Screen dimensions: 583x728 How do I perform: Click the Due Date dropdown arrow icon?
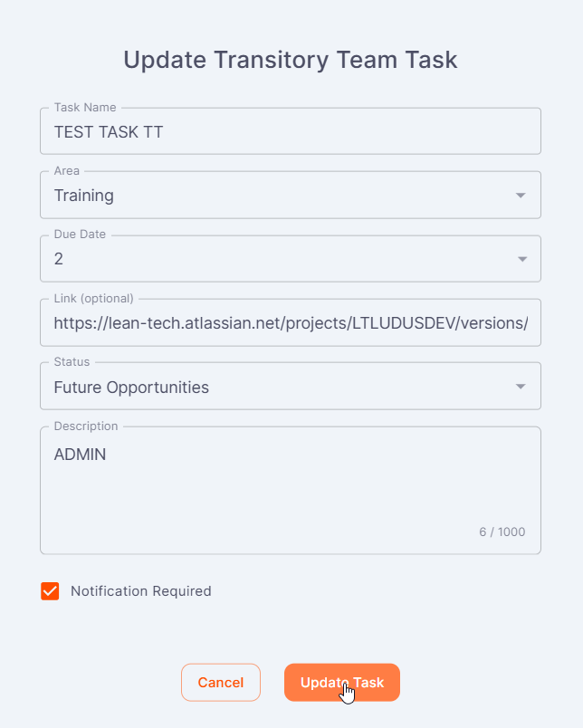(521, 260)
